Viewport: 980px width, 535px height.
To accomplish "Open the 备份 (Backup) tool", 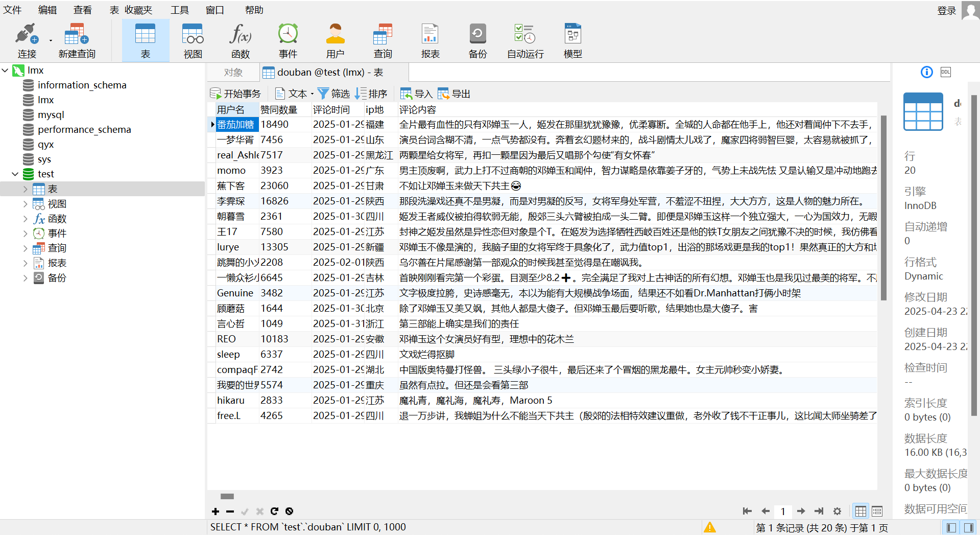I will (x=477, y=40).
